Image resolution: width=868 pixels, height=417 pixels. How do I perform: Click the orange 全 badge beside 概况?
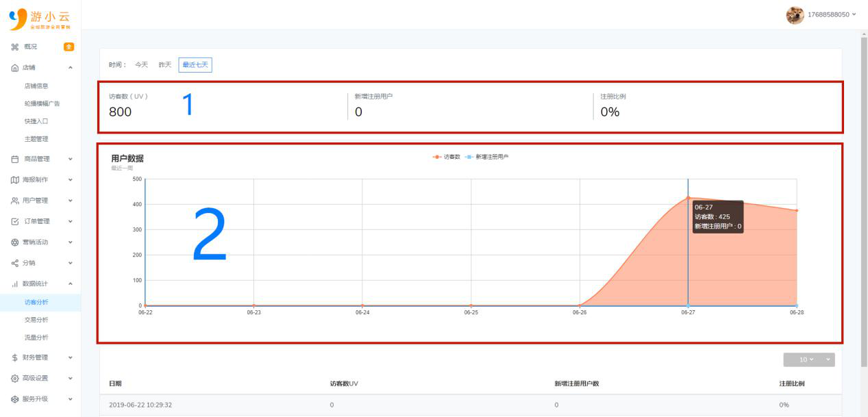[69, 47]
